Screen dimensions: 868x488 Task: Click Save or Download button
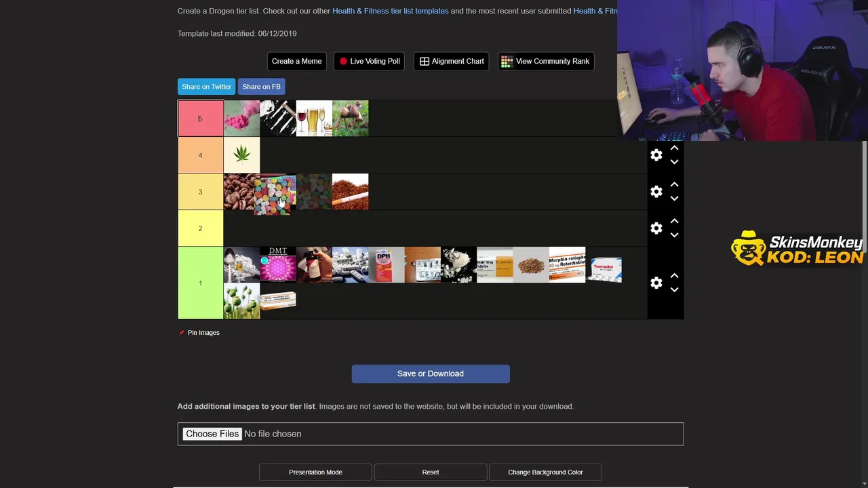[431, 373]
